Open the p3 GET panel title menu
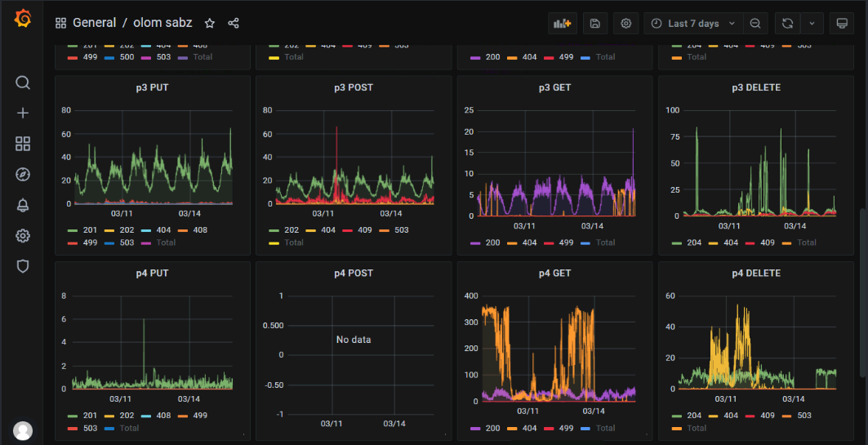The width and height of the screenshot is (868, 445). coord(554,87)
